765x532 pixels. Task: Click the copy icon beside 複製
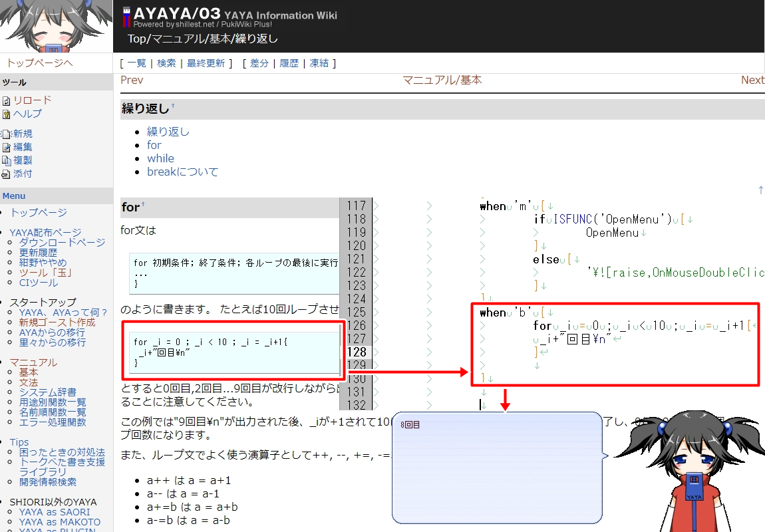tap(7, 160)
